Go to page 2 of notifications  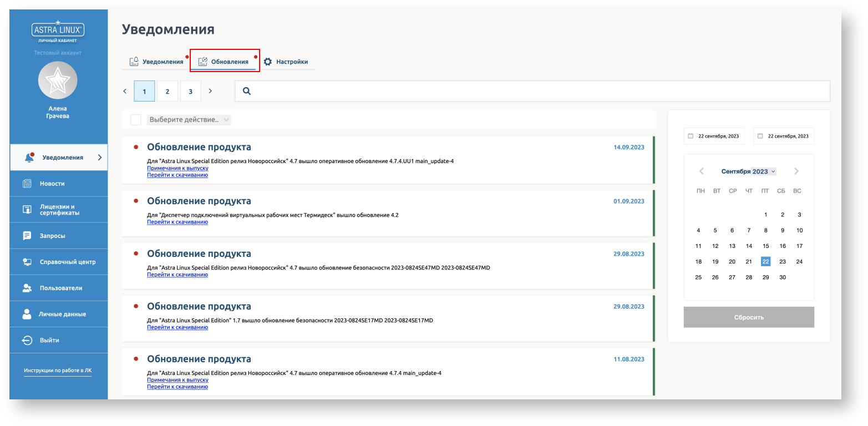click(167, 92)
